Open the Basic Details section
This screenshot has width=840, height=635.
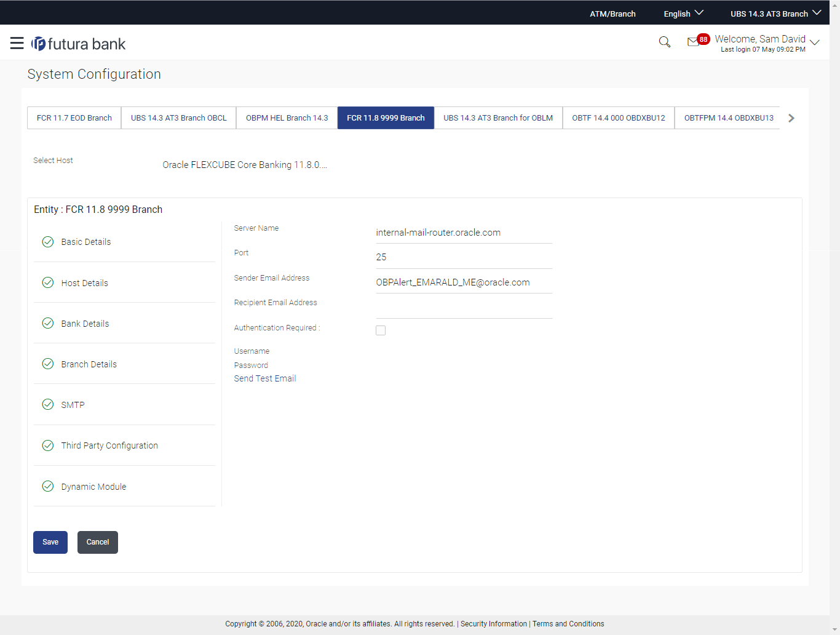coord(124,242)
